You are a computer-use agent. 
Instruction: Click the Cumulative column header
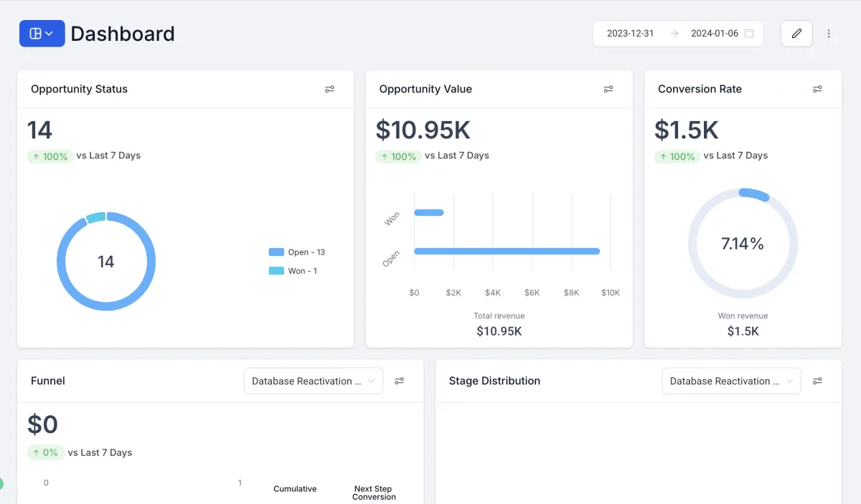pyautogui.click(x=295, y=489)
